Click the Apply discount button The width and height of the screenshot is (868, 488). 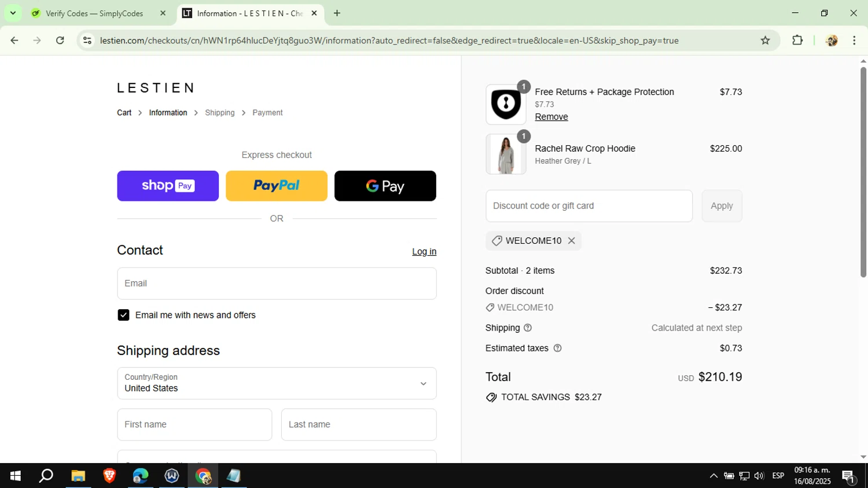[x=722, y=206]
